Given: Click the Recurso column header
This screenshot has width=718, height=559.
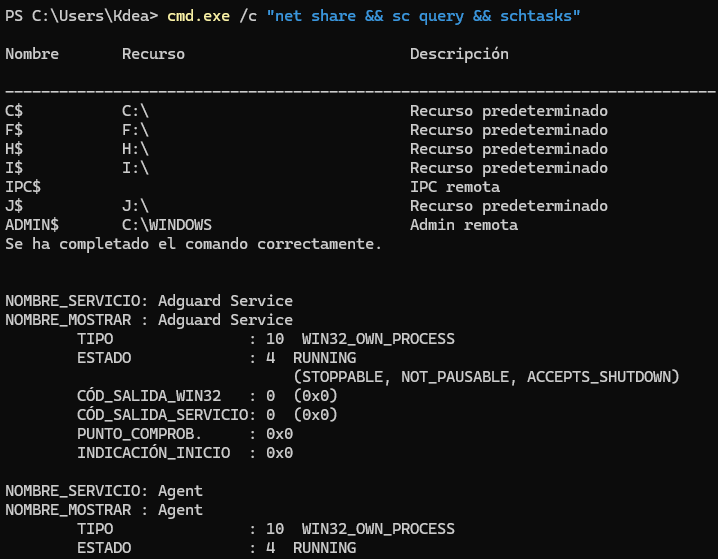Looking at the screenshot, I should 153,54.
